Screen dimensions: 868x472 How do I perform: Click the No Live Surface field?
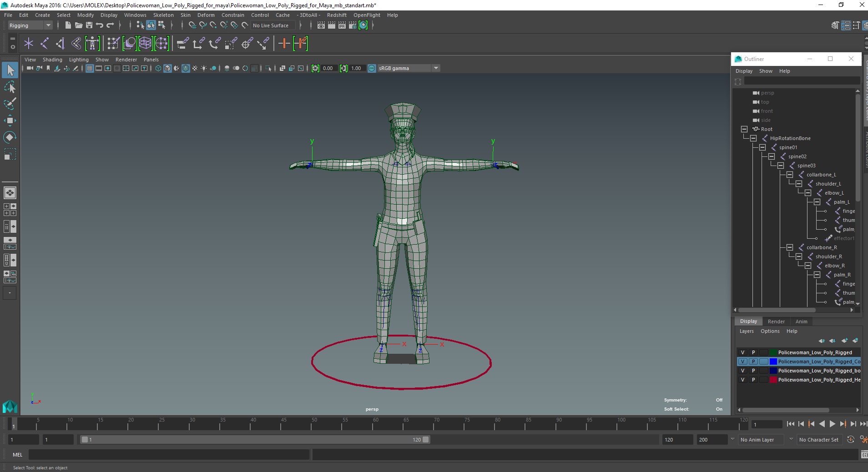click(x=273, y=25)
